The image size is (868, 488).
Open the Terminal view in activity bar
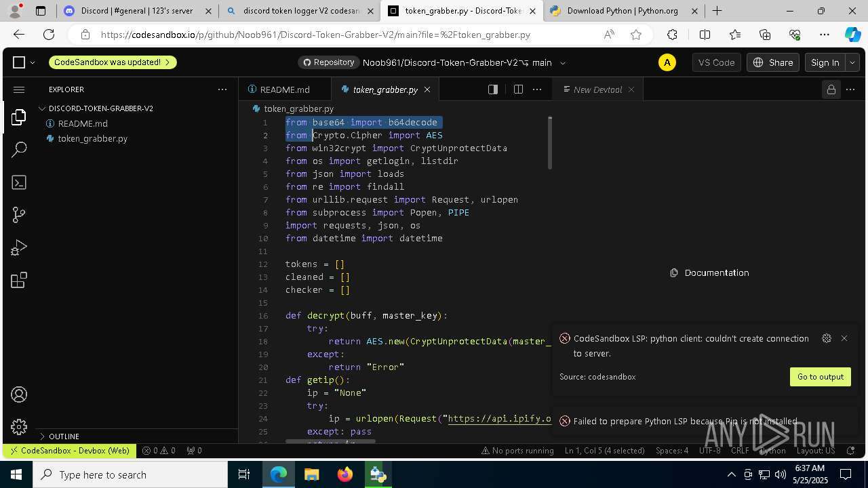click(x=19, y=182)
